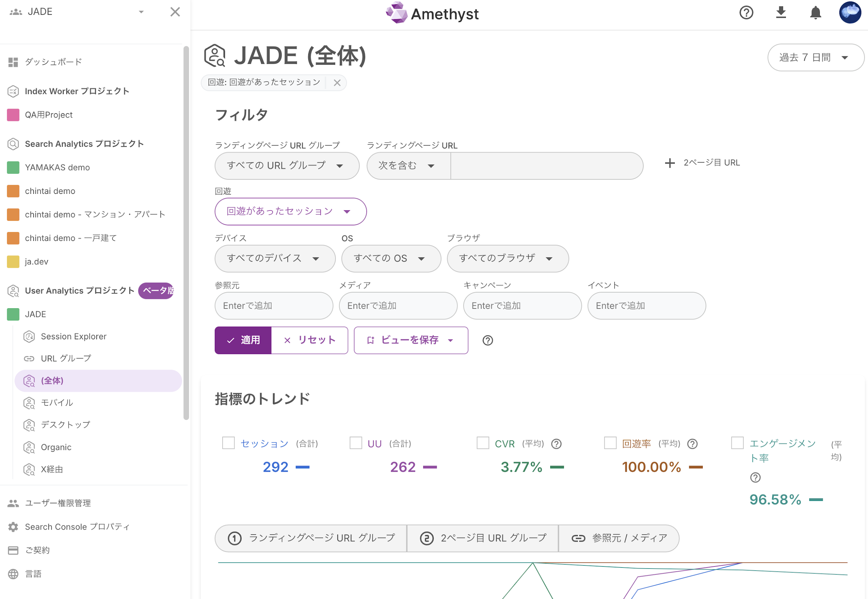
Task: Remove the 回遊があったセッション filter chip
Action: (337, 82)
